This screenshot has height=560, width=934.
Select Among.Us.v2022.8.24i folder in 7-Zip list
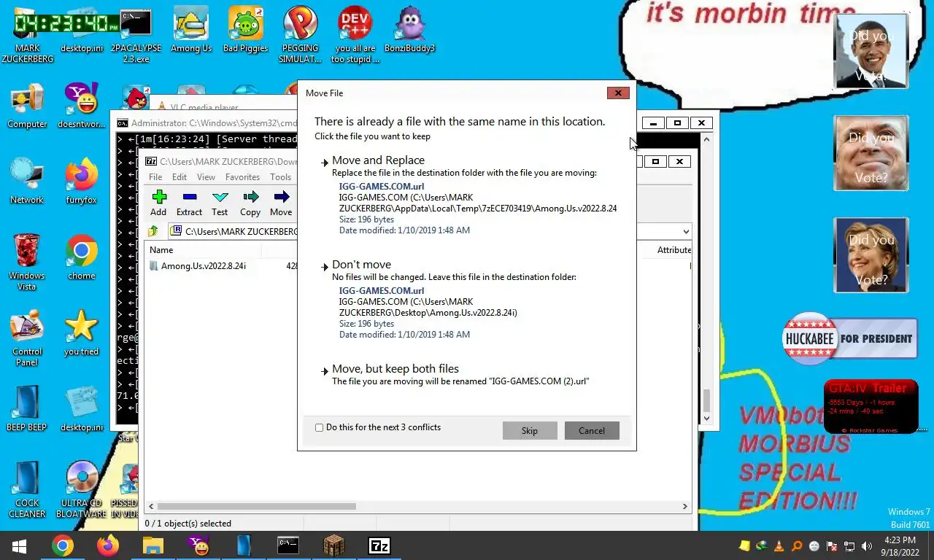click(203, 266)
